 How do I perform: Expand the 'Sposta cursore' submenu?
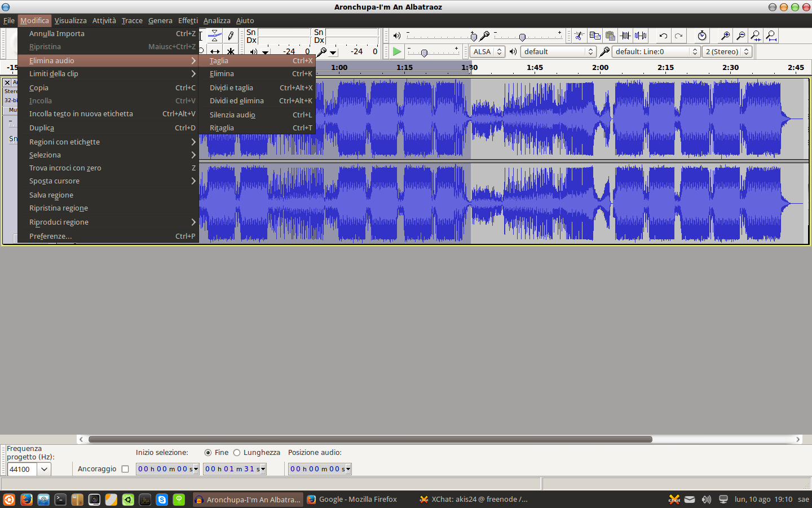(108, 181)
